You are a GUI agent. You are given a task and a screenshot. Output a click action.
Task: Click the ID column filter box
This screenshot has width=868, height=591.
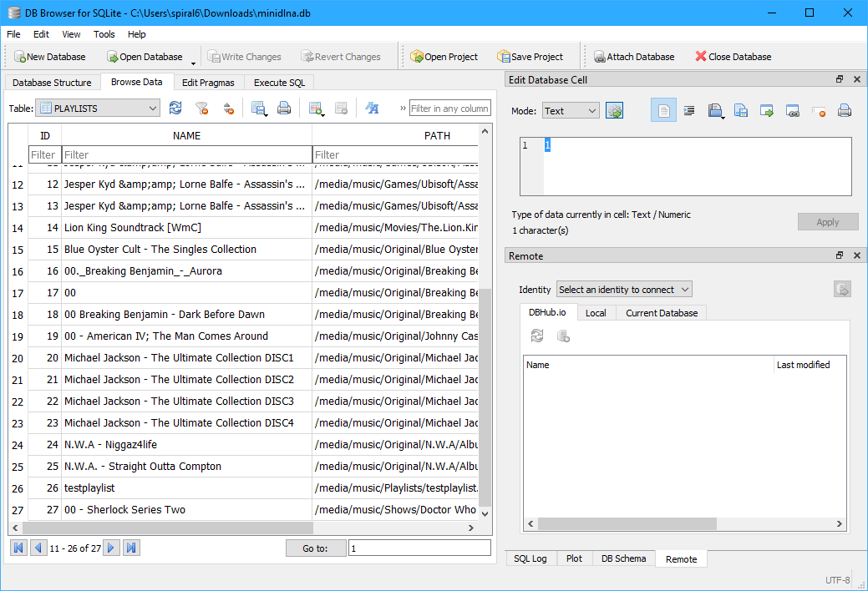point(45,154)
